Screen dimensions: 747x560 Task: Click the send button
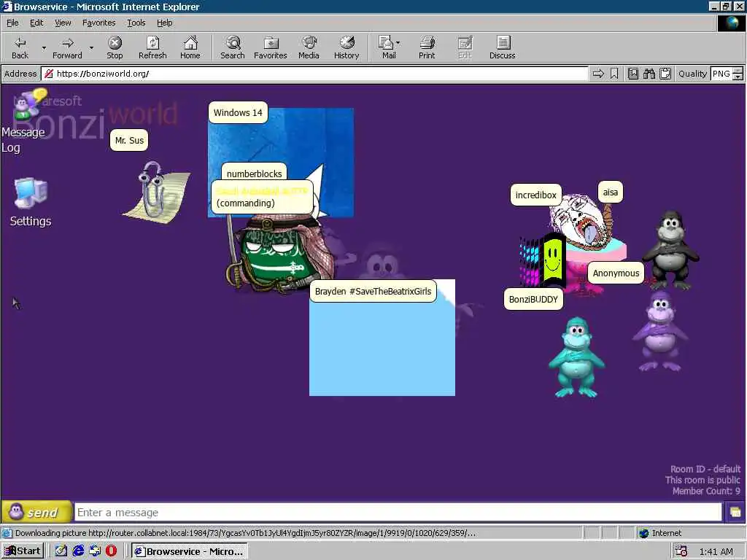coord(36,513)
